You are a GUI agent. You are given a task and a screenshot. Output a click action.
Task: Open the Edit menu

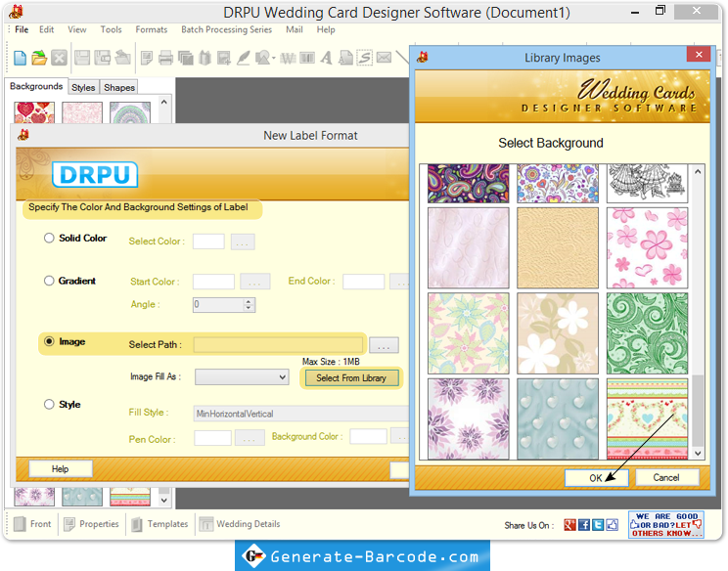click(46, 29)
